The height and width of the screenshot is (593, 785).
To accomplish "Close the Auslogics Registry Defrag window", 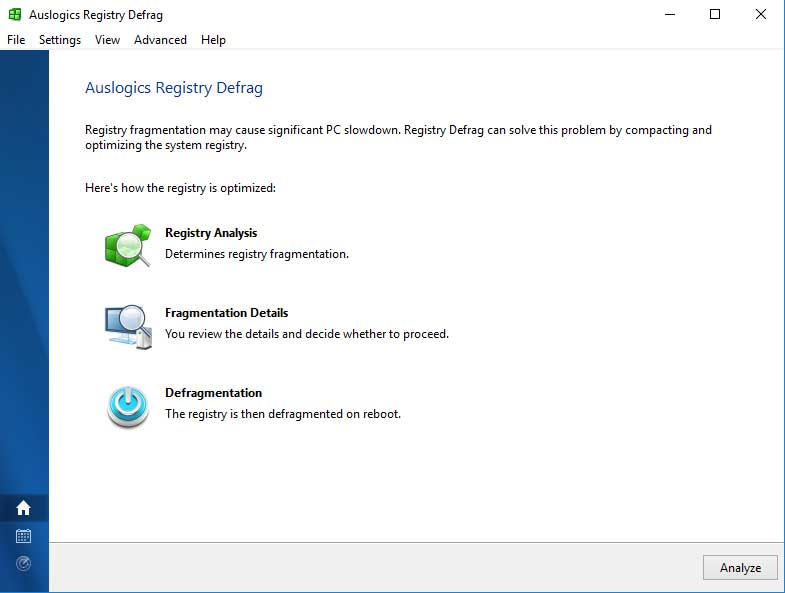I will point(760,15).
